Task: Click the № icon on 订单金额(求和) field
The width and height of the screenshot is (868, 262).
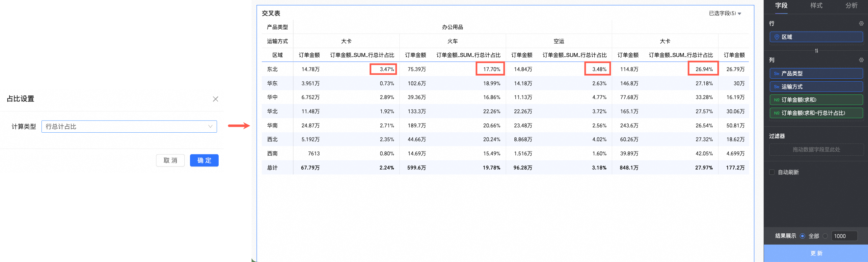Action: coord(776,100)
